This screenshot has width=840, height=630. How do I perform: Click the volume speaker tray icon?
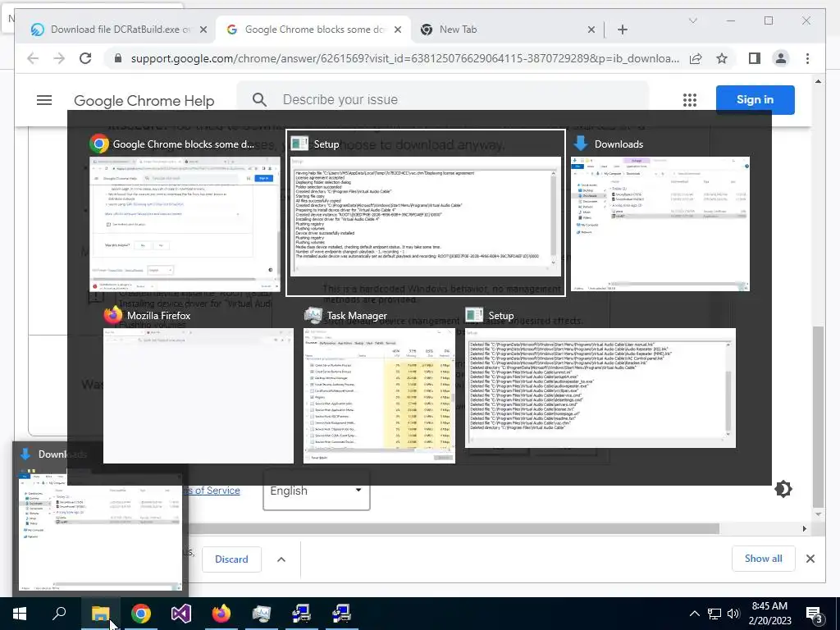click(x=733, y=614)
